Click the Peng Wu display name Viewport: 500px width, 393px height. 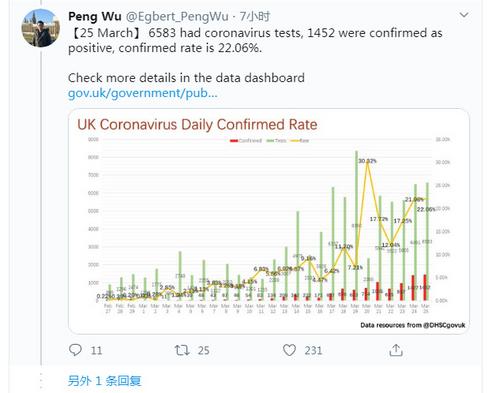(95, 16)
